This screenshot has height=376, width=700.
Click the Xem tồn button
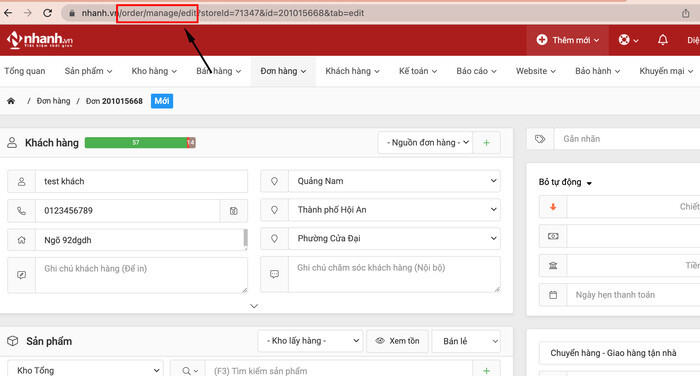(397, 341)
